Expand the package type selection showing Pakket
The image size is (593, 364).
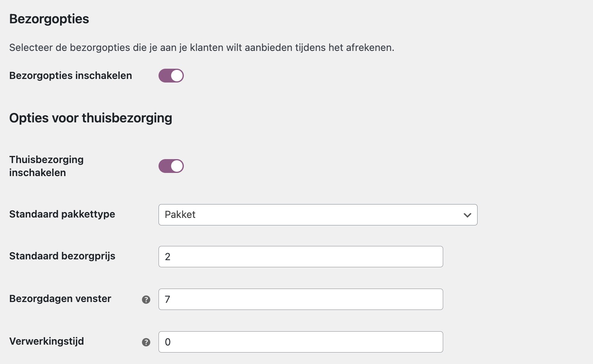pyautogui.click(x=318, y=215)
